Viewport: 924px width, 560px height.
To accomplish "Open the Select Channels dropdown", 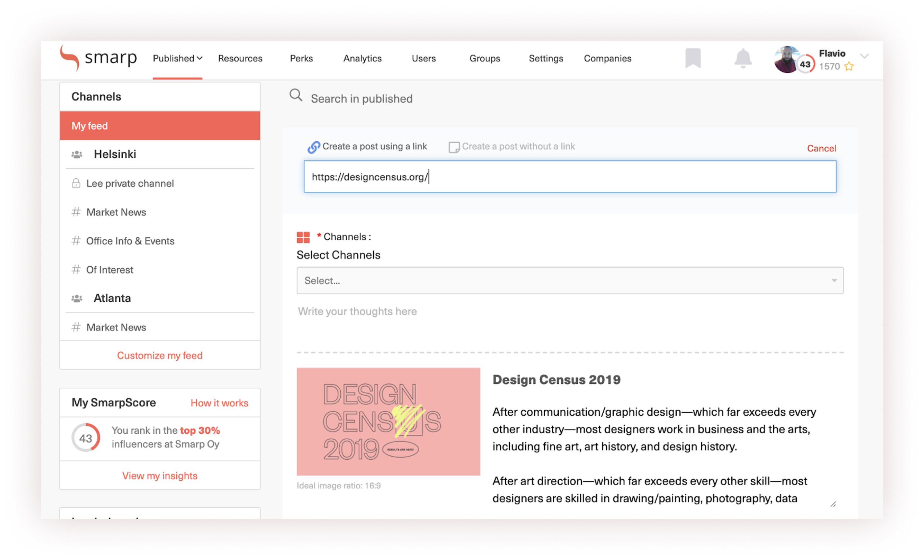I will [x=570, y=280].
